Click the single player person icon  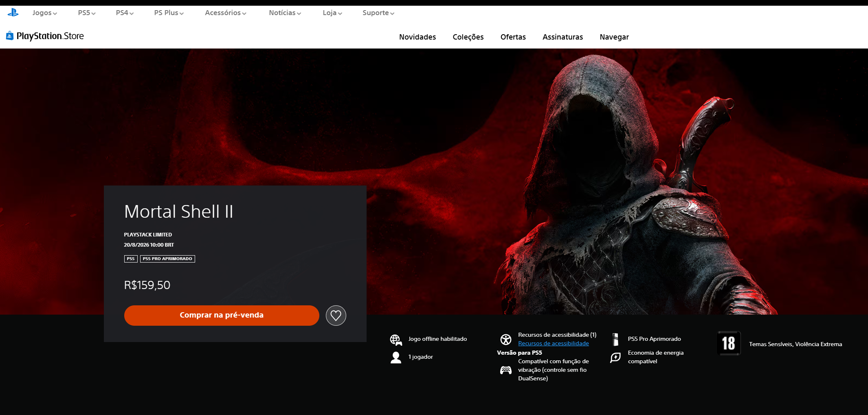(396, 358)
